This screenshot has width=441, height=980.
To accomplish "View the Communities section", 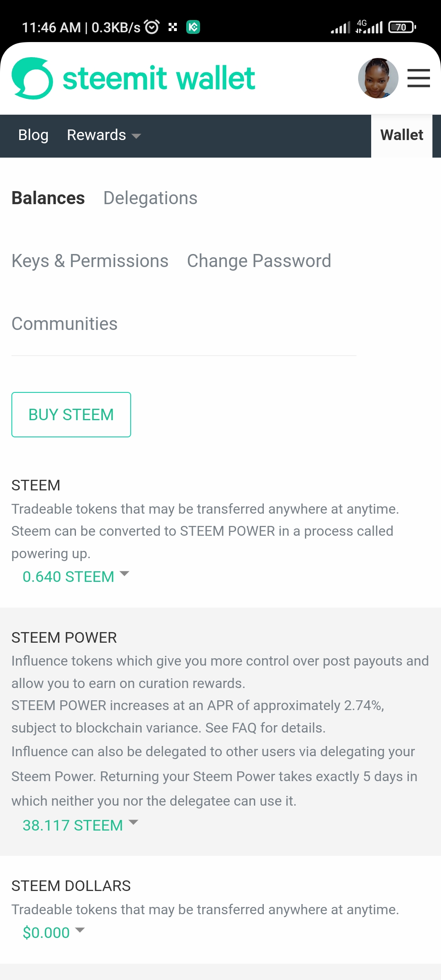I will click(65, 324).
